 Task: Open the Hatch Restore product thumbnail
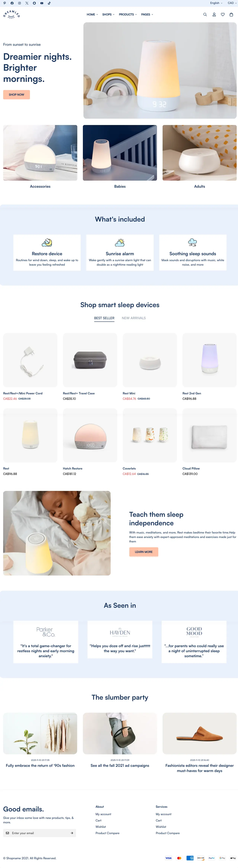(x=90, y=435)
